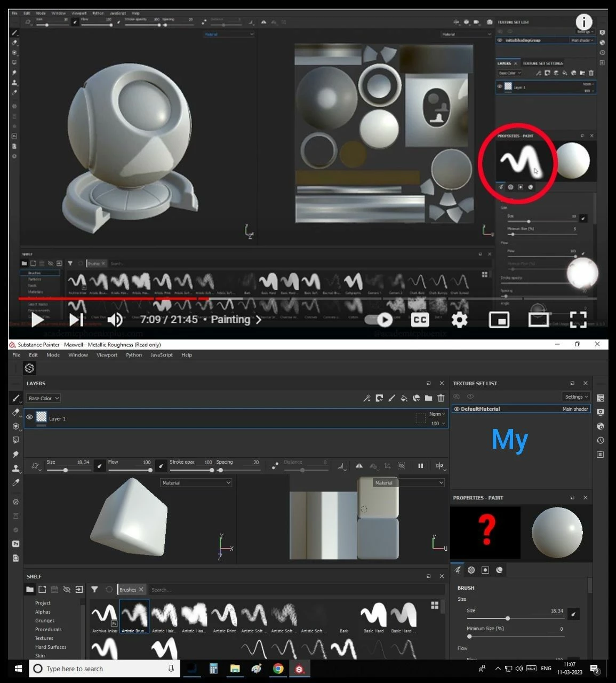
Task: Open Texture Set Settings from right dock
Action: 601,398
